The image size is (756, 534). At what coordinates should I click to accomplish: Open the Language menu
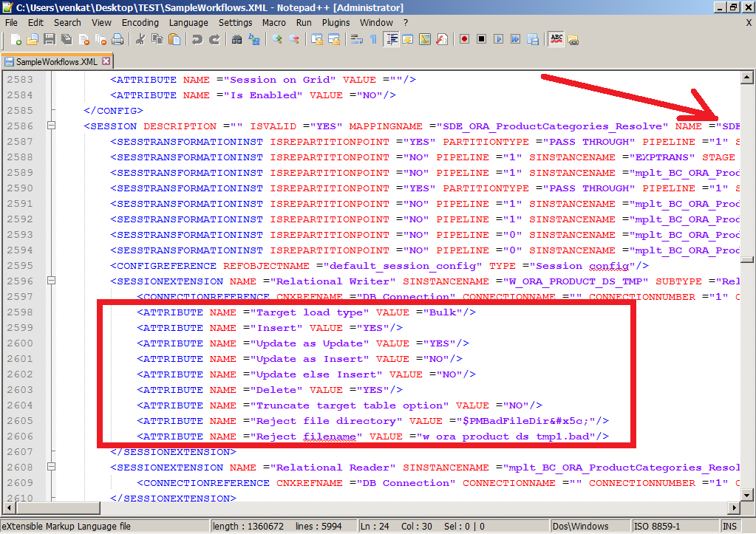click(188, 23)
